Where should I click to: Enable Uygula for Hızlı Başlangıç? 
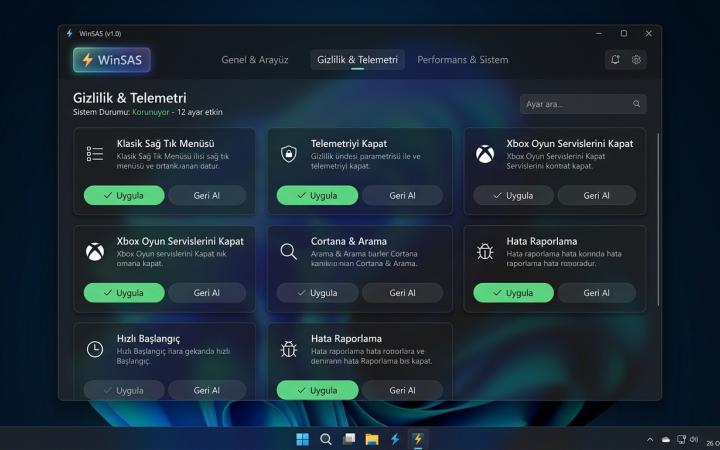(x=124, y=390)
